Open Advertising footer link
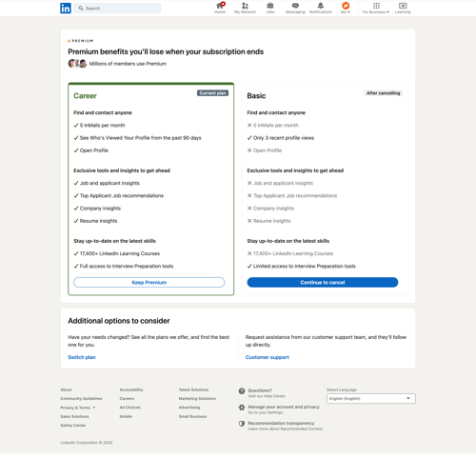This screenshot has height=459, width=476. point(189,408)
